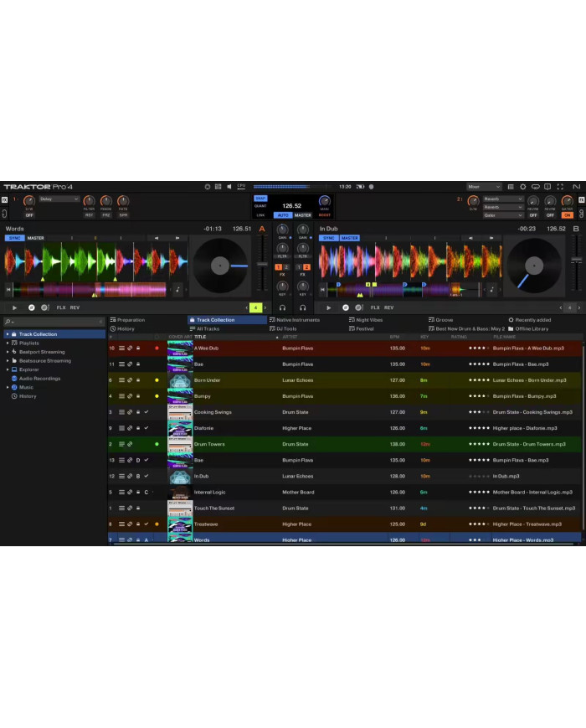This screenshot has height=728, width=586.
Task: Select the Night Vibes favorite
Action: 366,320
